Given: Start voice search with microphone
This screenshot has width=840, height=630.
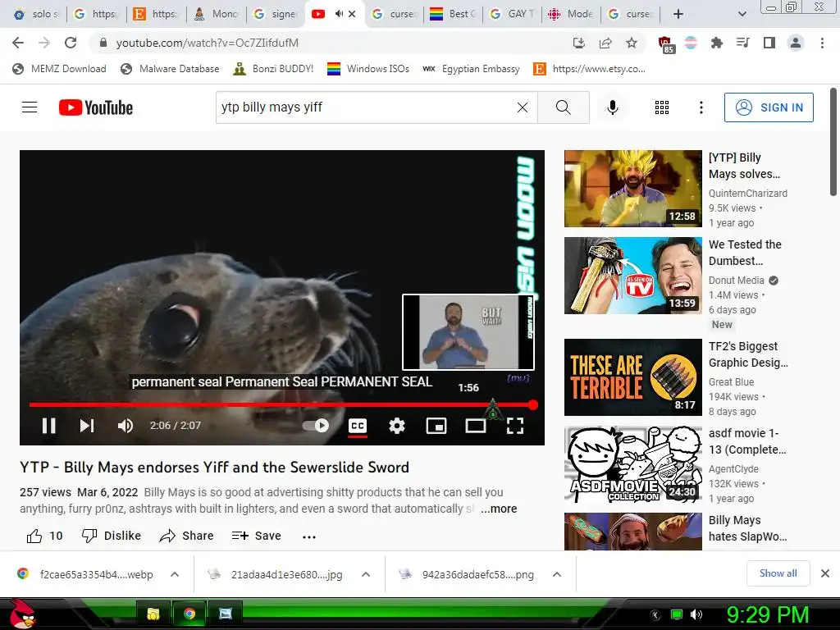Looking at the screenshot, I should click(x=612, y=107).
